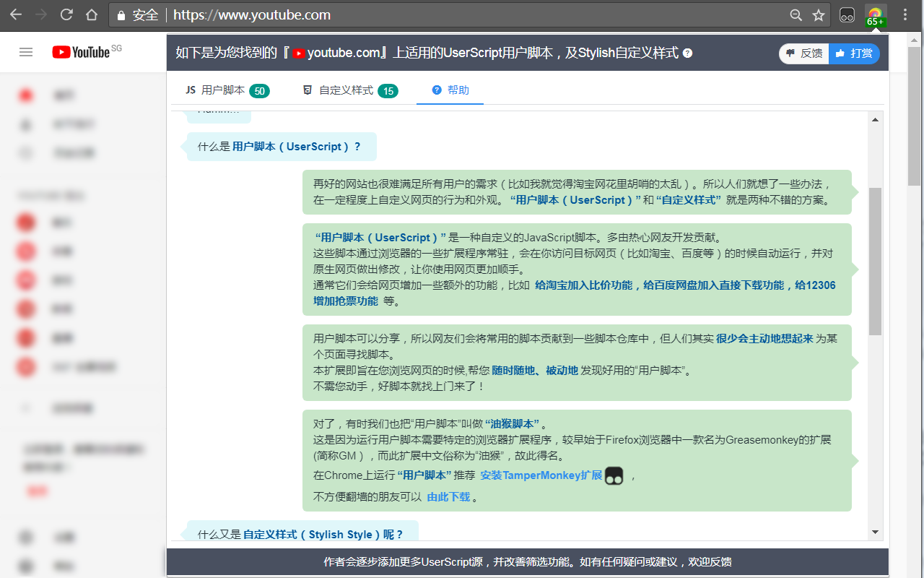Click the 什么是用户脚本（UserScript）？ question bubble
The height and width of the screenshot is (578, 924).
point(282,147)
